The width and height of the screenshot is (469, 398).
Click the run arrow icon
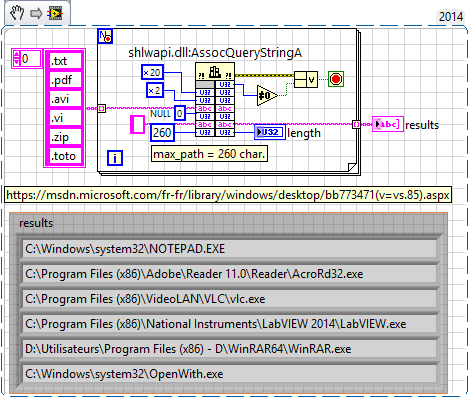click(36, 13)
